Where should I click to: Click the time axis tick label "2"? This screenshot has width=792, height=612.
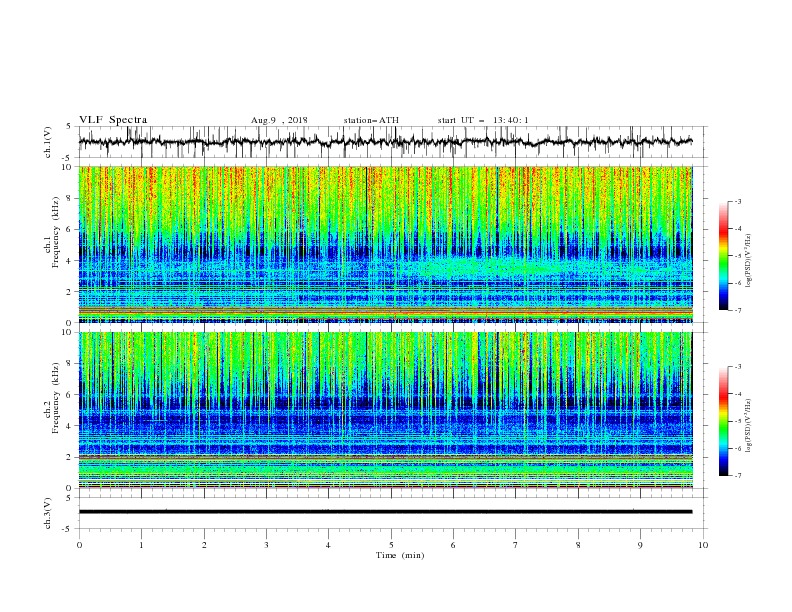pos(204,545)
